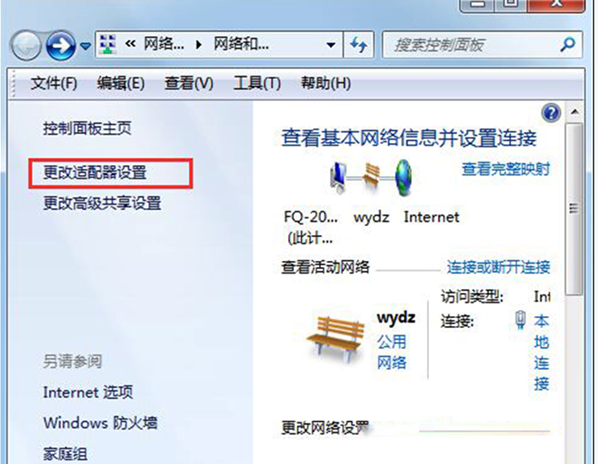The width and height of the screenshot is (598, 464).
Task: Click the magnifier search icon
Action: pos(567,45)
